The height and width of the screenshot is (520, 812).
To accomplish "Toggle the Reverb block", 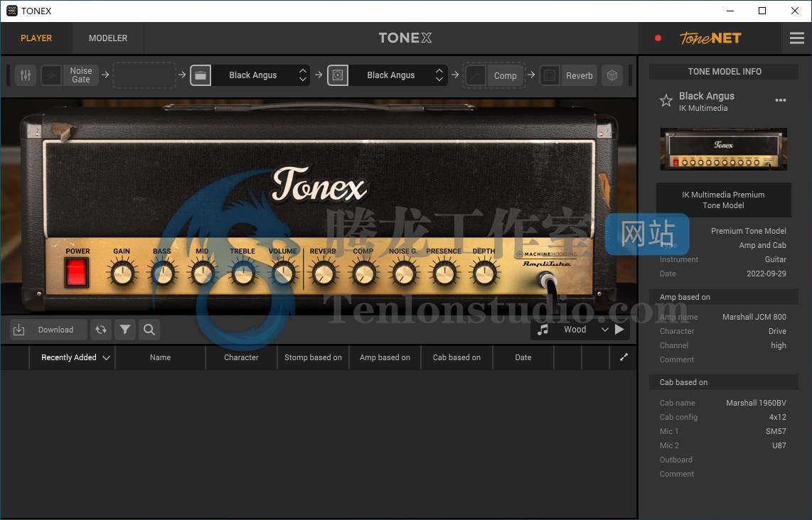I will pos(569,75).
